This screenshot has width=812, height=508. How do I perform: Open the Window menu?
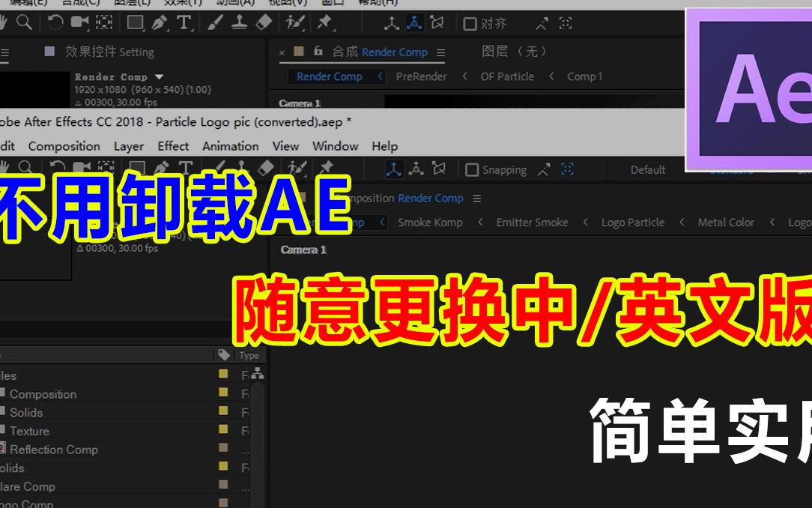tap(335, 146)
